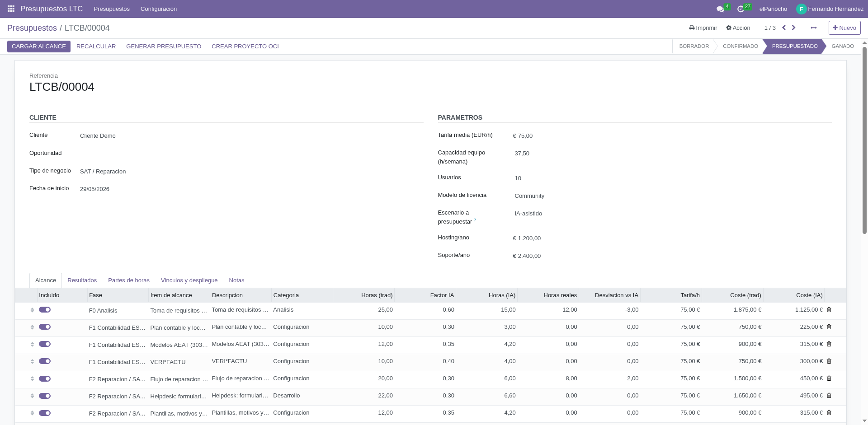Click the CARGAR ALCANCE button
The height and width of the screenshot is (425, 868).
coord(39,47)
